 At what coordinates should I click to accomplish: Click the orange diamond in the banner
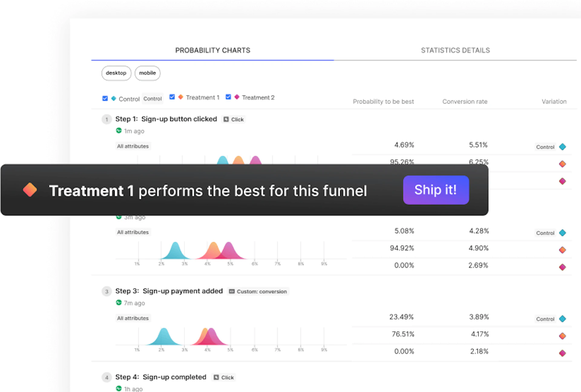coord(30,190)
